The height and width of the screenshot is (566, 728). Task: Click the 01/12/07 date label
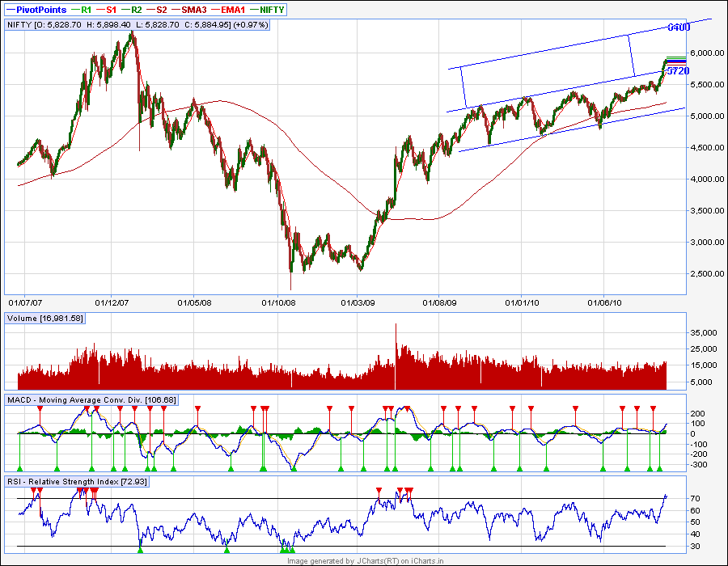pos(112,303)
